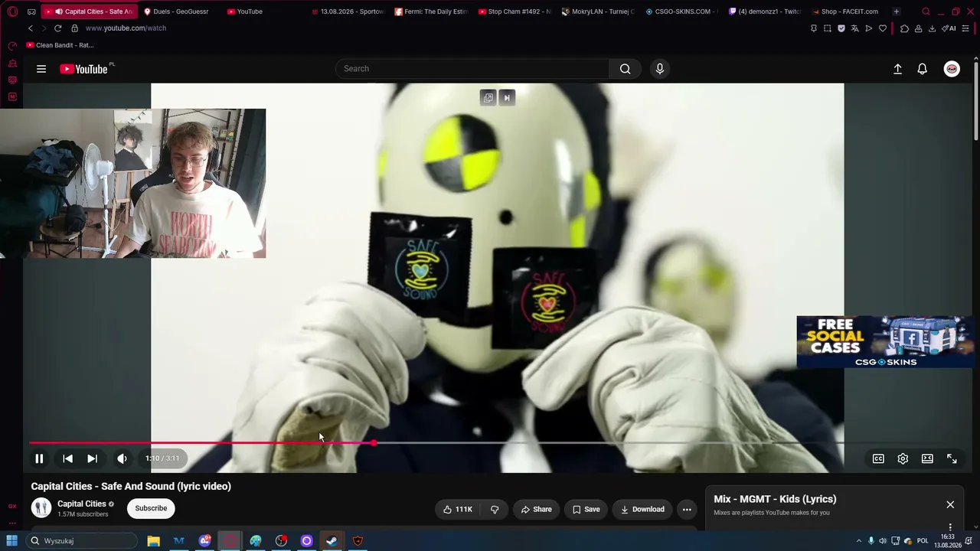Screen dimensions: 980x551
Task: Download the video
Action: point(642,509)
